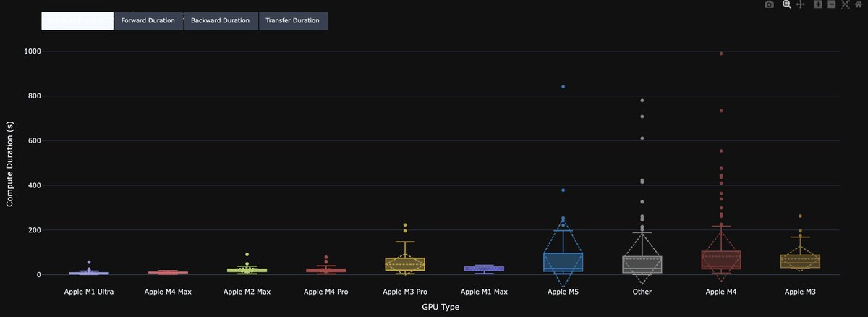This screenshot has width=868, height=317.
Task: Activate the Zoom magnifier tool in modebar
Action: tap(787, 4)
